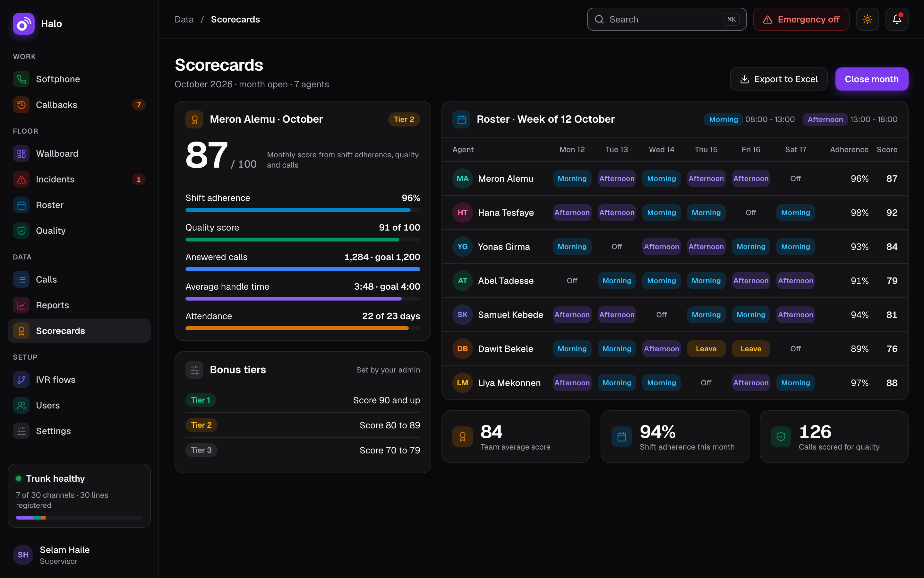Click the Trunk healthy channels bar
924x578 pixels.
click(79, 518)
